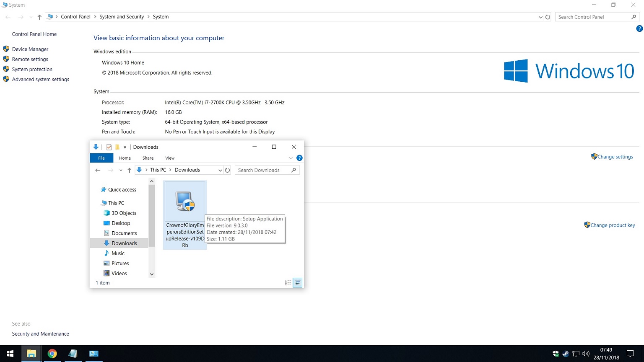Screen dimensions: 644x362
Task: Go up to This PC from Downloads
Action: pos(129,170)
